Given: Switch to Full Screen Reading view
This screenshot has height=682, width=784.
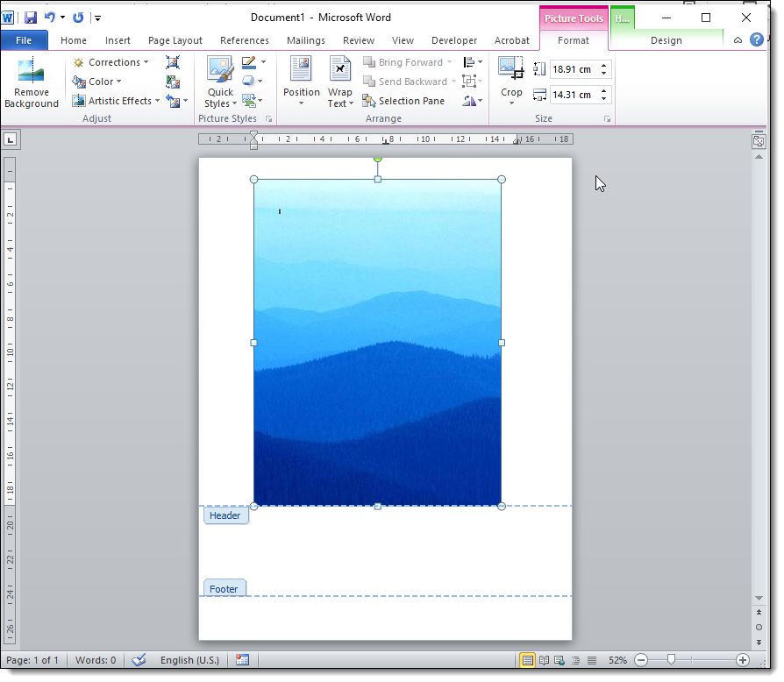Looking at the screenshot, I should [544, 660].
